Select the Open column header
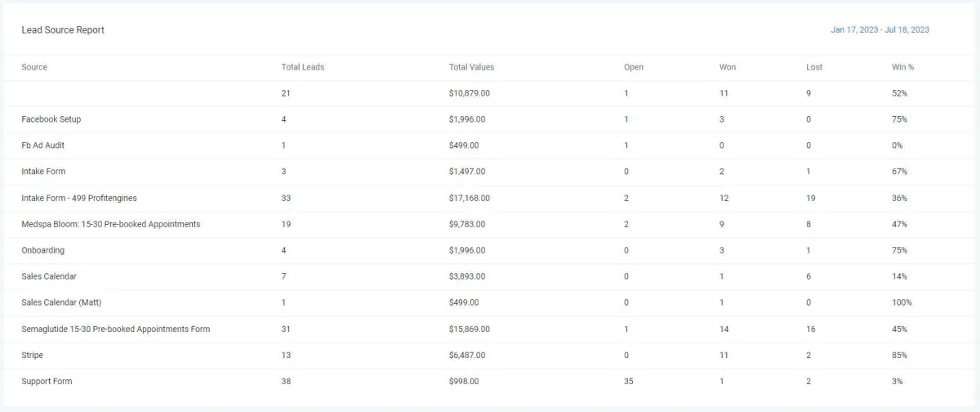Viewport: 980px width, 412px height. [634, 67]
